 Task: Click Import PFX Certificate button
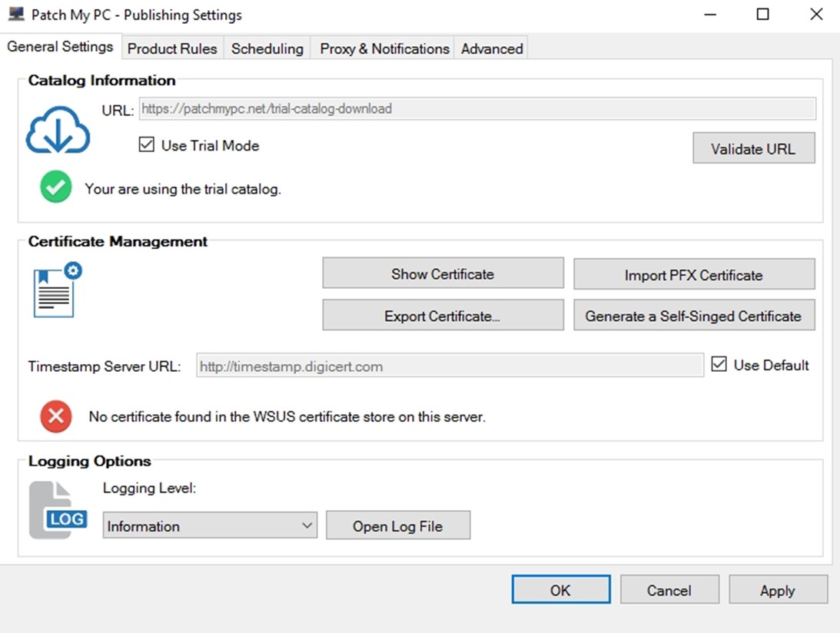pos(694,275)
